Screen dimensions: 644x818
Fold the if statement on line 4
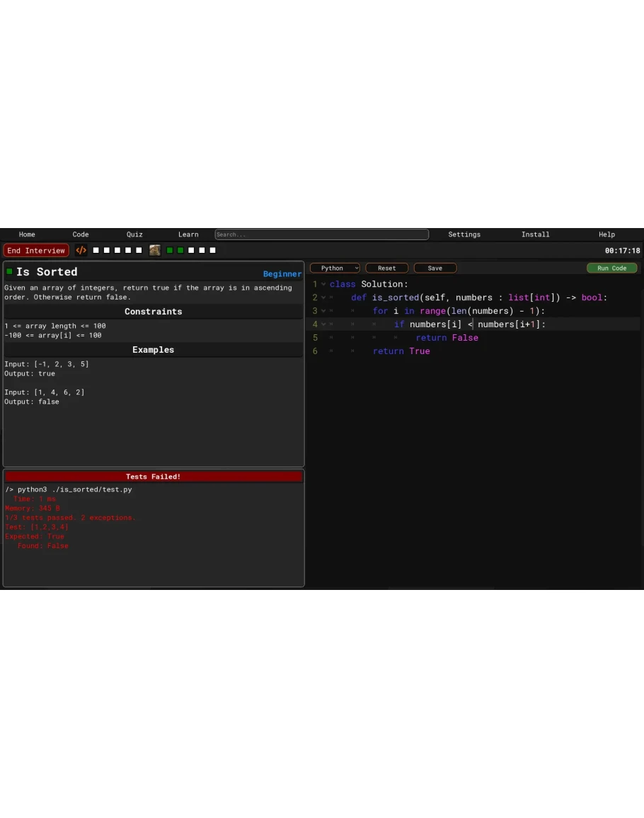pos(324,324)
